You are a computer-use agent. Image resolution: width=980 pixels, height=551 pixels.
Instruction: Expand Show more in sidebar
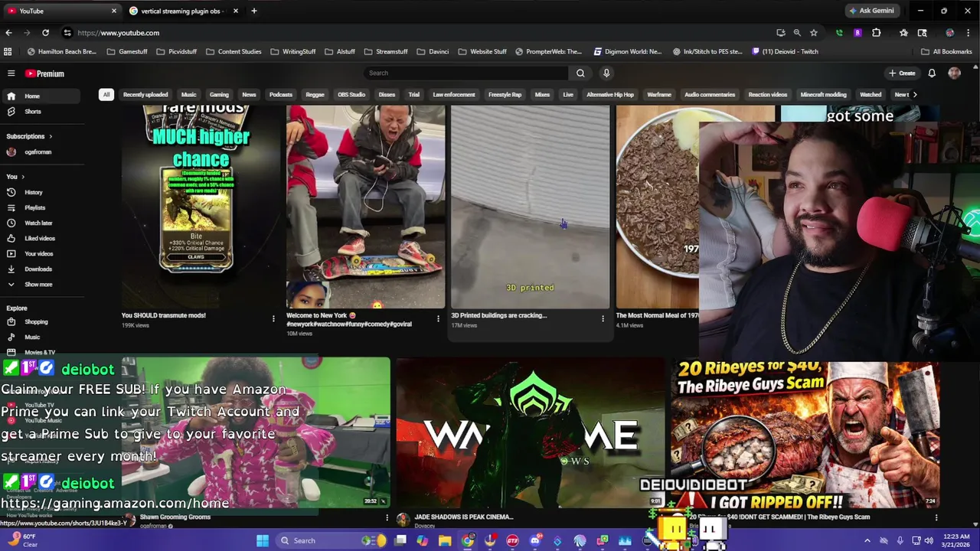pyautogui.click(x=41, y=284)
